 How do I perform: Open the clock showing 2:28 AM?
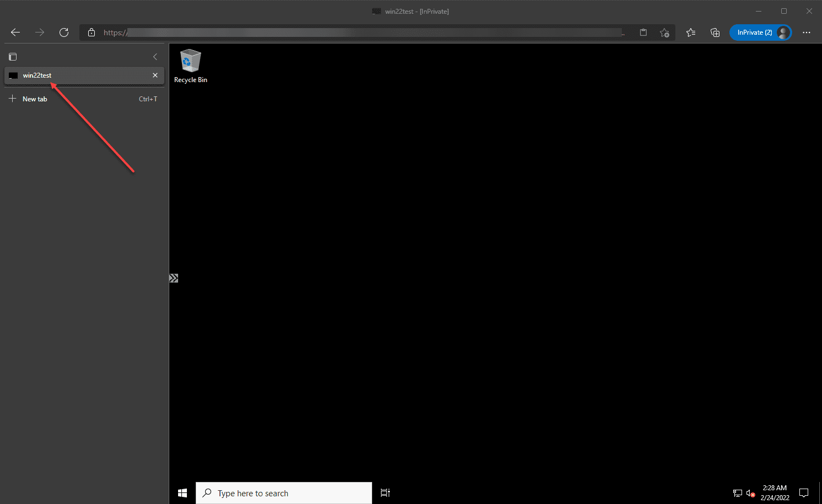point(775,493)
